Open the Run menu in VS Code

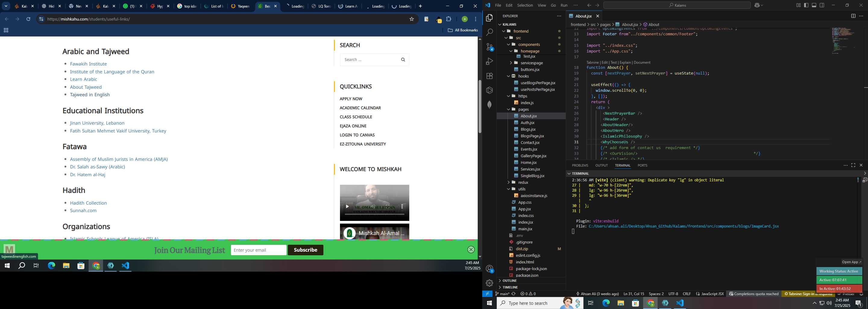(564, 5)
